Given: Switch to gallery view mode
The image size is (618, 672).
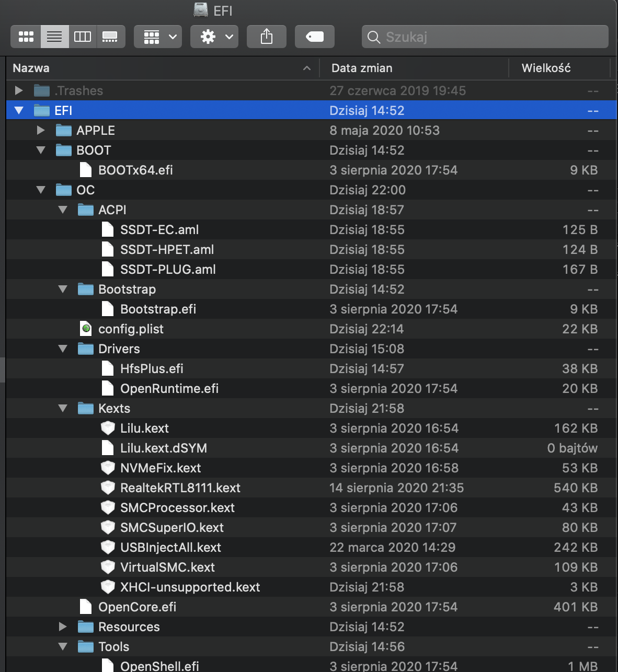Looking at the screenshot, I should pos(110,37).
